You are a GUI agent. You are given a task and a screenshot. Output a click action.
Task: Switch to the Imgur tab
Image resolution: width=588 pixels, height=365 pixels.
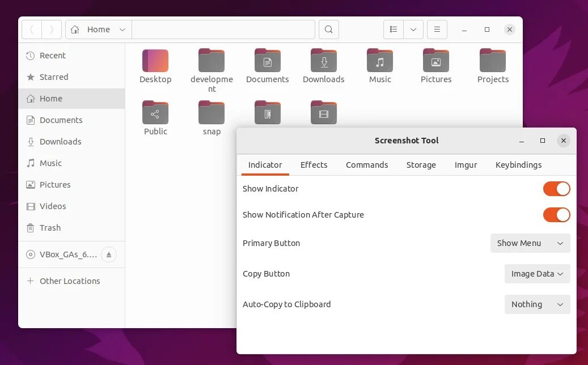pos(466,165)
